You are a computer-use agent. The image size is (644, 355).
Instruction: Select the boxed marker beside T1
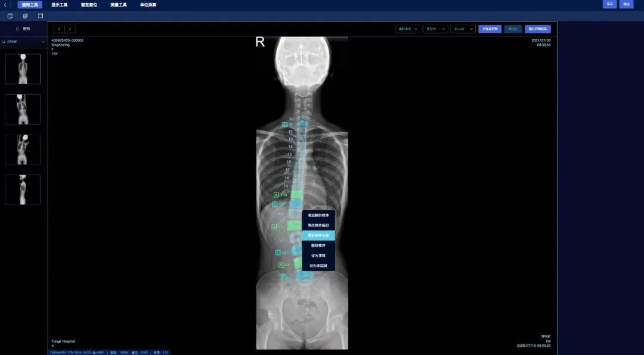284,124
